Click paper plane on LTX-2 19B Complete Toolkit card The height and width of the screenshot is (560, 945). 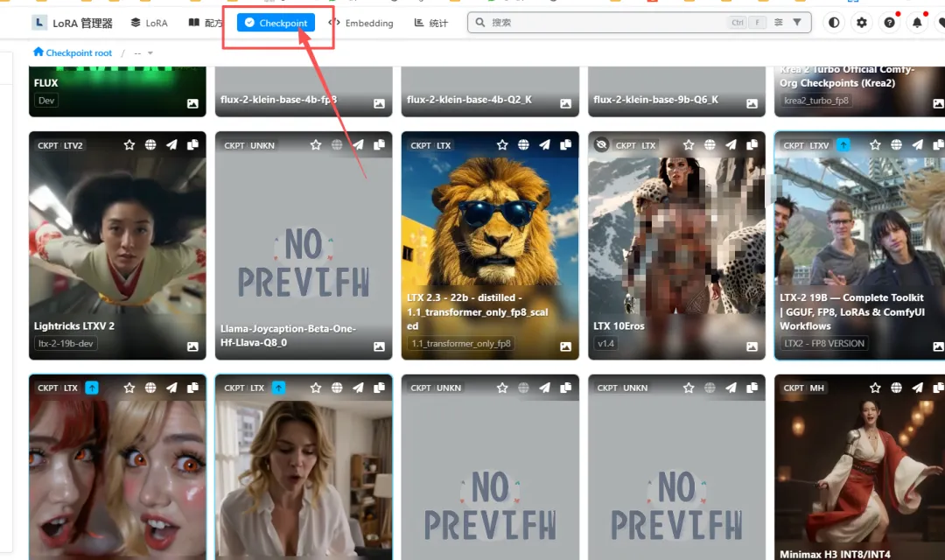coord(917,144)
